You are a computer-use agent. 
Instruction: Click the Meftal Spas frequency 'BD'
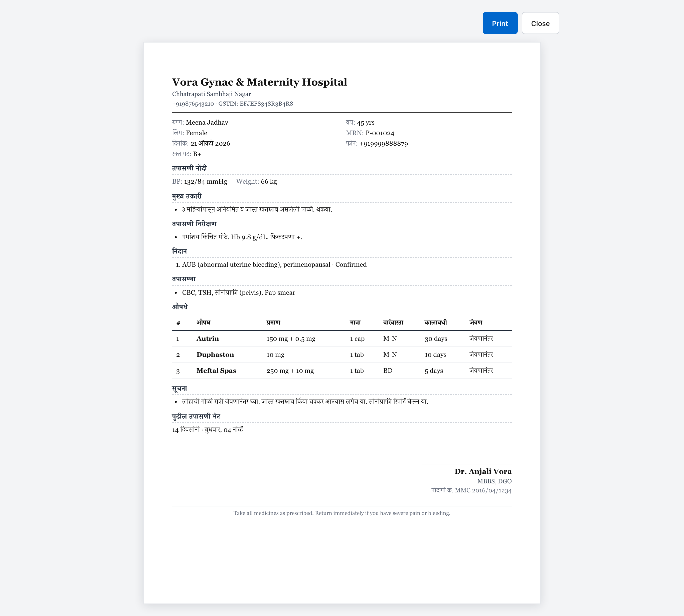388,371
